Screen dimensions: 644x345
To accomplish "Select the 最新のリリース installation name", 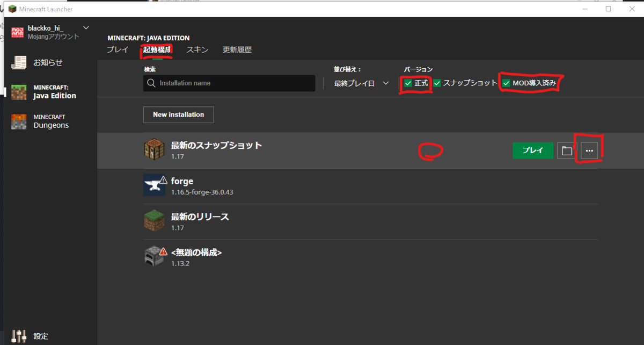I will 200,217.
